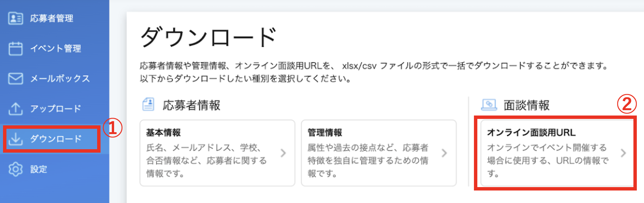Choose the 管理情報 download card
644x203 pixels.
[379, 153]
